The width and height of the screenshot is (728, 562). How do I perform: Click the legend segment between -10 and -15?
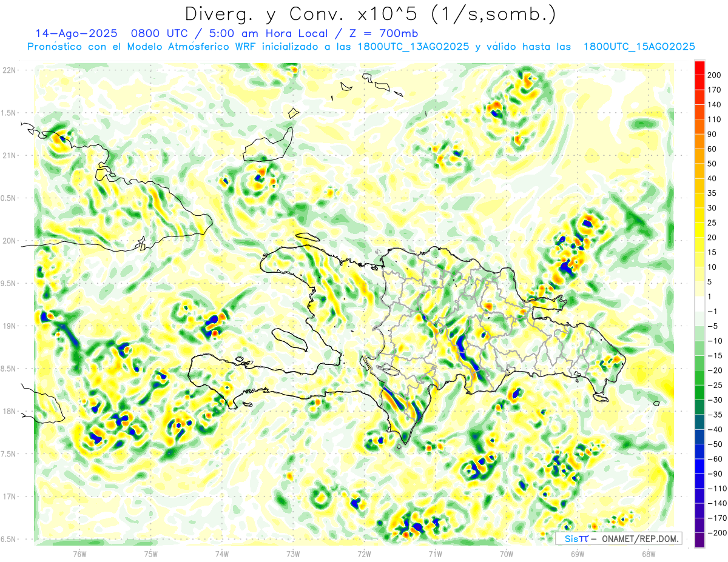(x=699, y=349)
